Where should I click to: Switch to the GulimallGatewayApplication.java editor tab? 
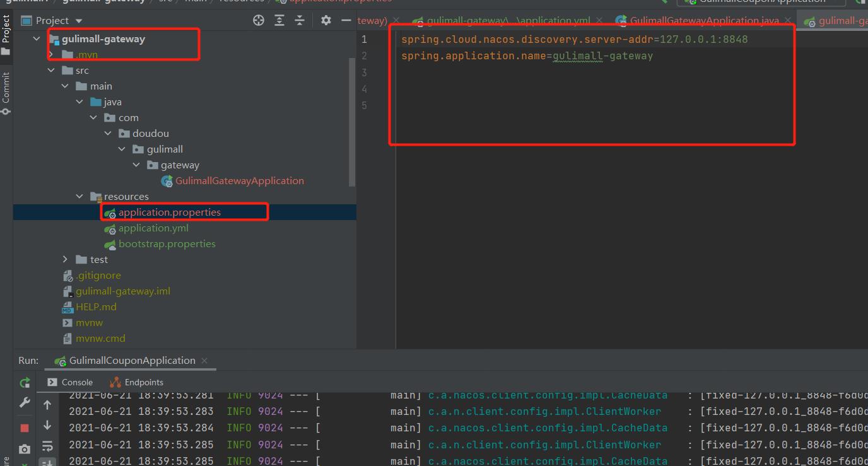(705, 21)
